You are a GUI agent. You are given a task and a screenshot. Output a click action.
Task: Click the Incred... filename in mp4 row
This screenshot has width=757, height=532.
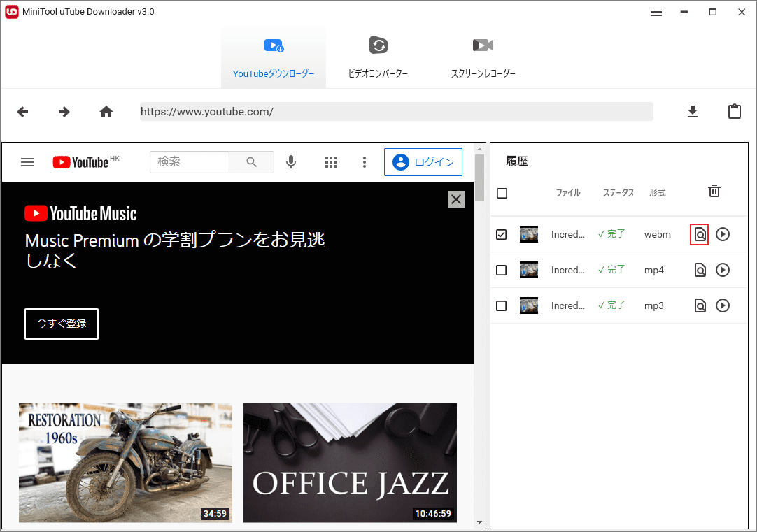coord(568,270)
